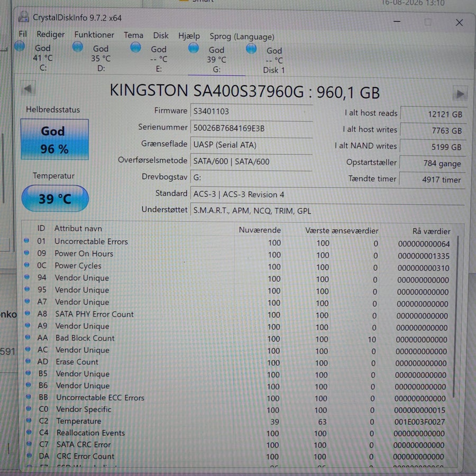Viewport: 476px width, 476px height.
Task: Click the status dot for Uncorrectable ECC Errors
Action: click(29, 397)
